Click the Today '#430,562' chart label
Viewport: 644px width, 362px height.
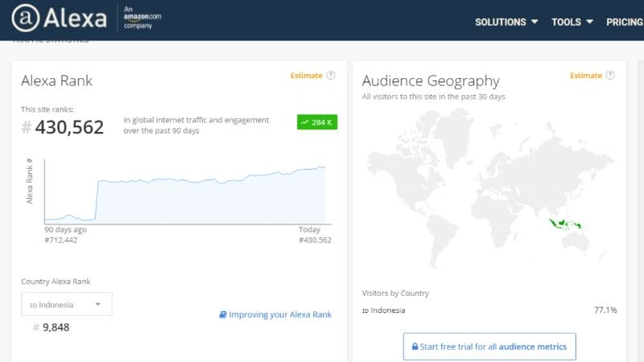(315, 240)
